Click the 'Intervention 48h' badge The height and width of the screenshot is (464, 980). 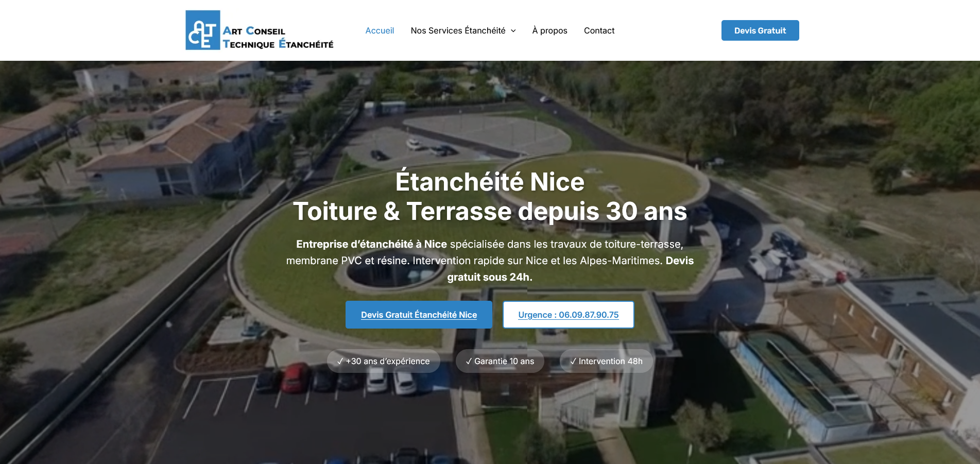pos(606,361)
